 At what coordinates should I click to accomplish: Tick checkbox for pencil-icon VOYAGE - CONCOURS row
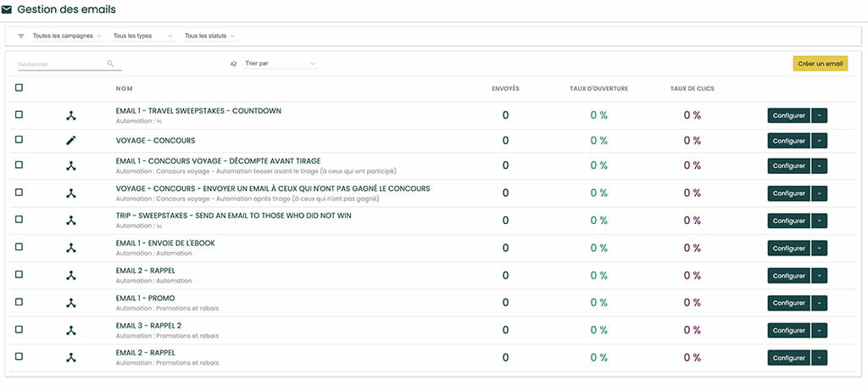tap(19, 139)
